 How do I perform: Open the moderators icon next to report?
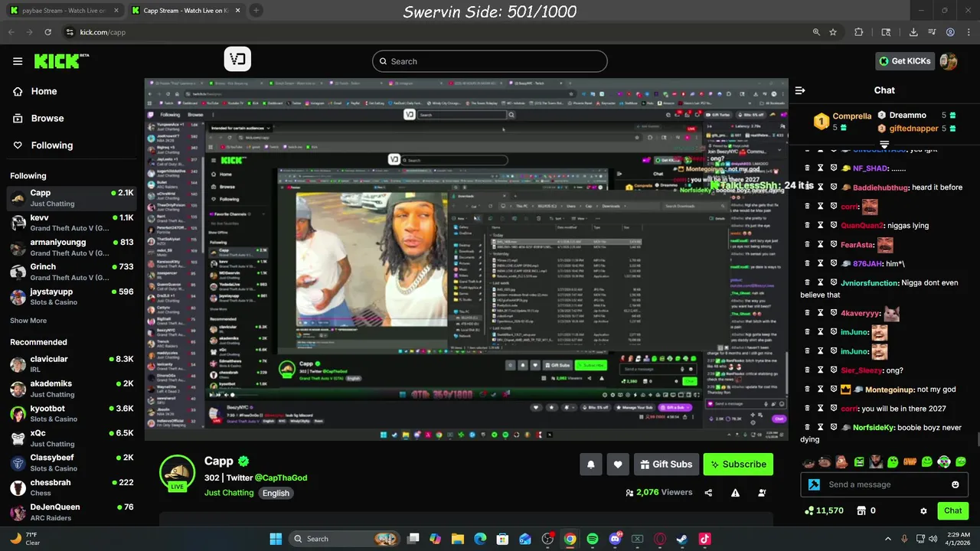[x=762, y=493]
